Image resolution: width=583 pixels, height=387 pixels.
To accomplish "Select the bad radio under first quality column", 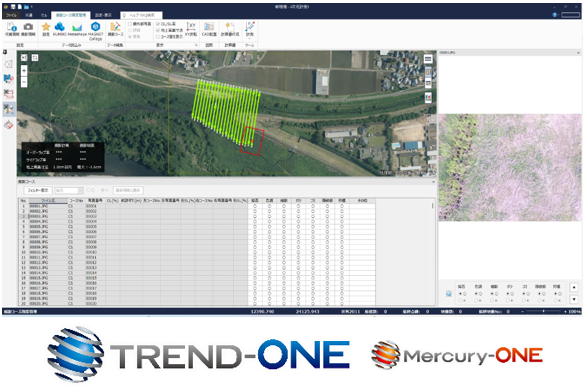I will 461,300.
